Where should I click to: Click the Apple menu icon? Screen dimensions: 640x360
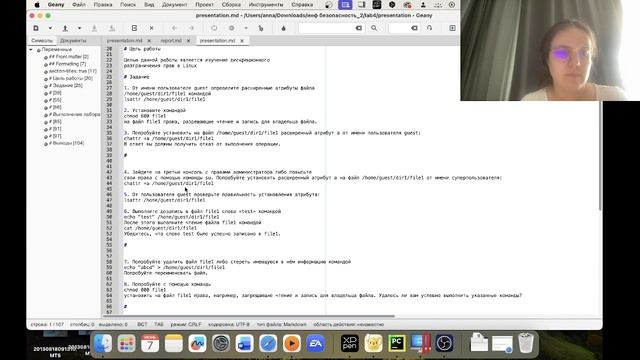37,5
